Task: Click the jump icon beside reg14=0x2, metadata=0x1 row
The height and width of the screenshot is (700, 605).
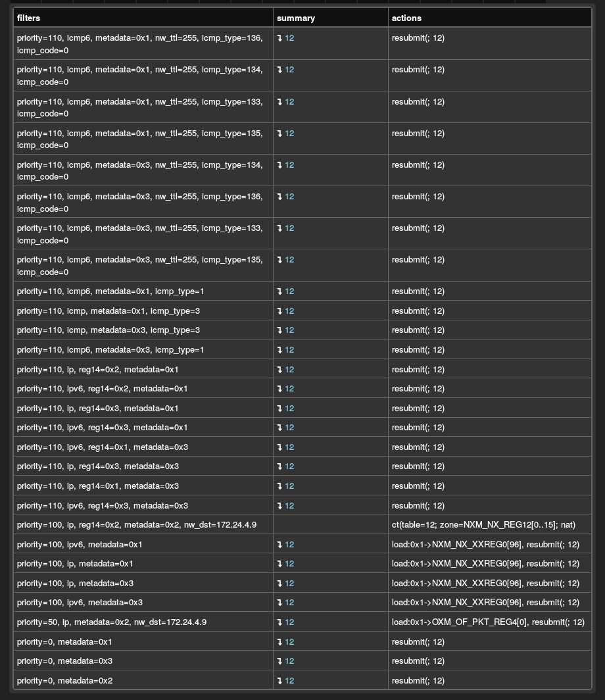Action: [281, 369]
